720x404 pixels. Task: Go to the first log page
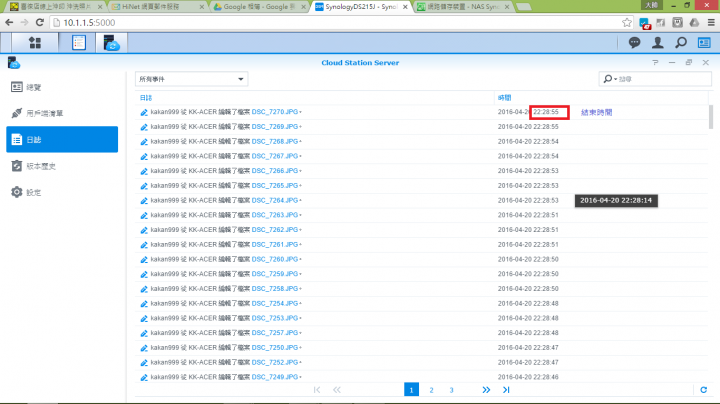tap(317, 390)
